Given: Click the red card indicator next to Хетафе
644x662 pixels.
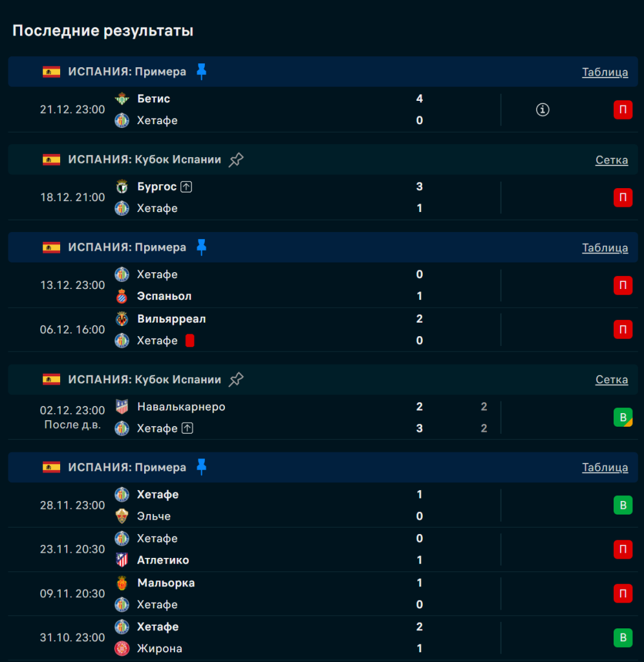Looking at the screenshot, I should tap(189, 341).
